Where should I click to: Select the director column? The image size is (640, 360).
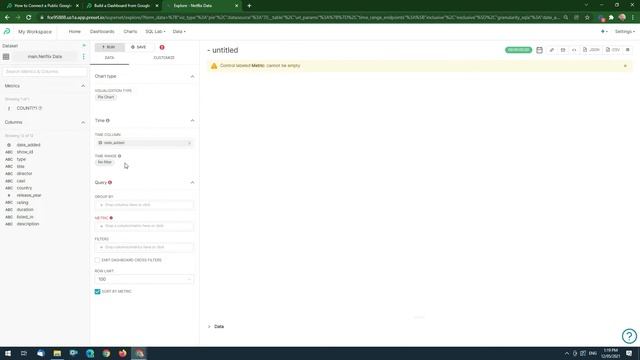pos(24,173)
